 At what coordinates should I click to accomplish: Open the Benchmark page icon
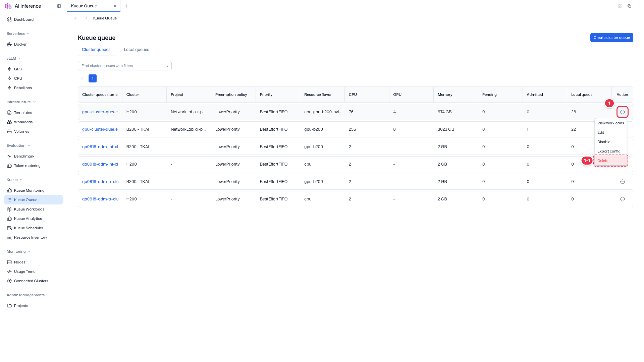9,156
